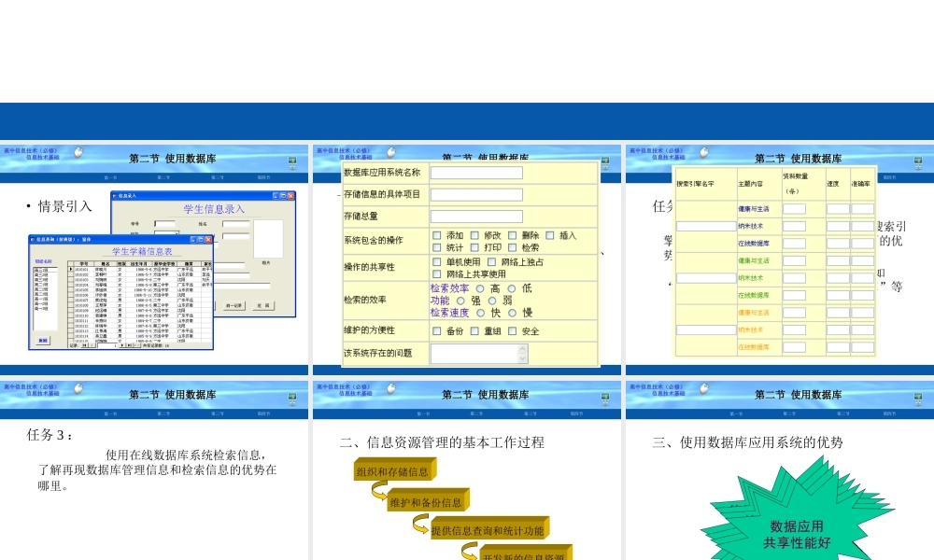Click the 组织和存储信息 box
934x560 pixels.
(395, 469)
